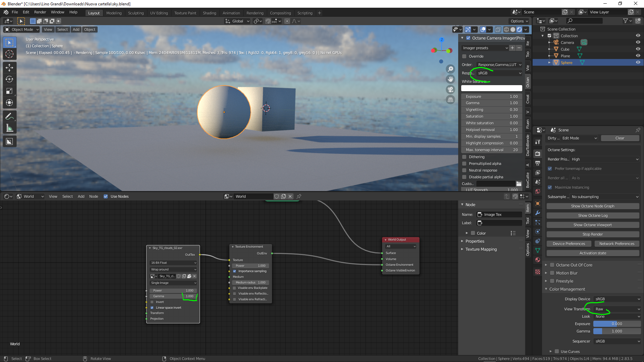The height and width of the screenshot is (362, 644).
Task: Select the Move tool in viewport toolbar
Action: tap(9, 68)
